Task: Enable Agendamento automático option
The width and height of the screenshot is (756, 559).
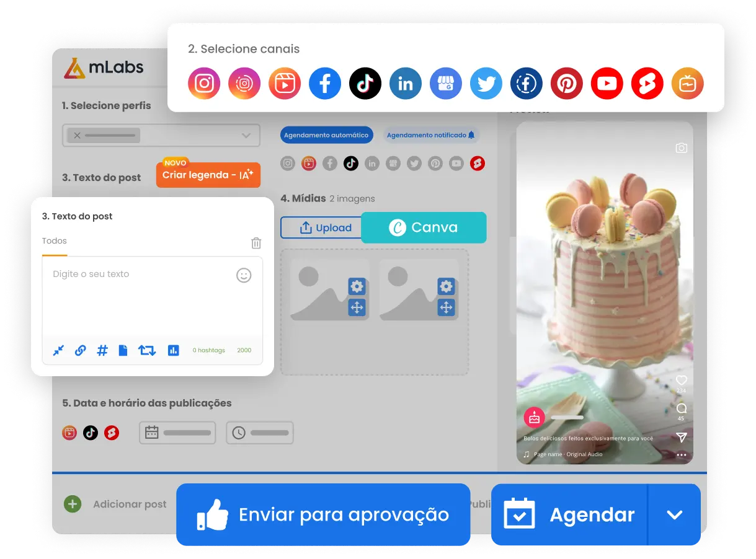Action: point(327,134)
